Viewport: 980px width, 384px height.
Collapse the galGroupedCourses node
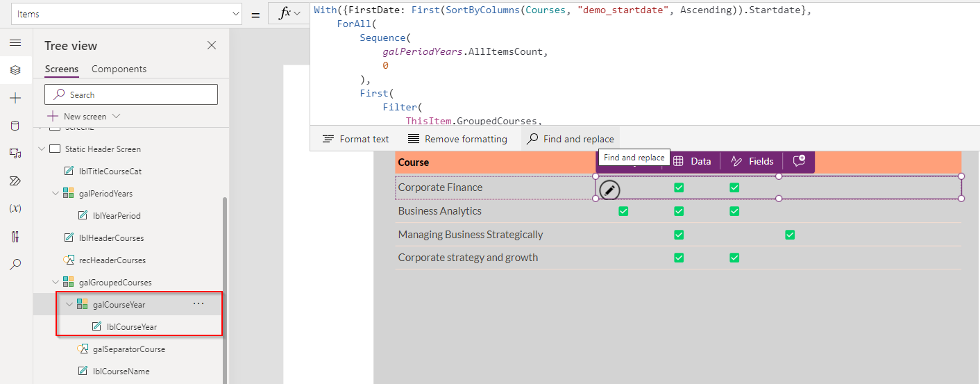coord(56,282)
